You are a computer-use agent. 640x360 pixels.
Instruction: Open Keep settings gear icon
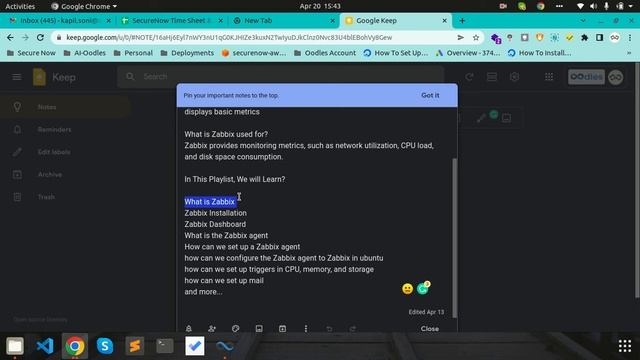[x=514, y=77]
